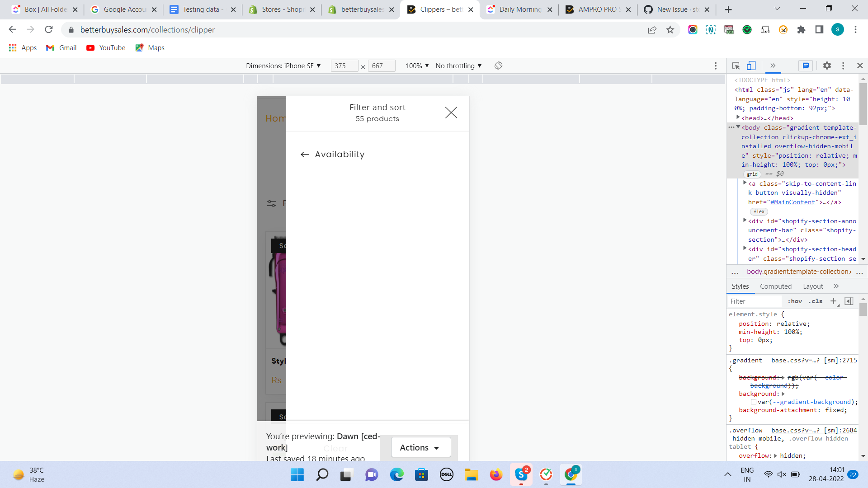
Task: Click the styles Filter input field
Action: pos(754,301)
